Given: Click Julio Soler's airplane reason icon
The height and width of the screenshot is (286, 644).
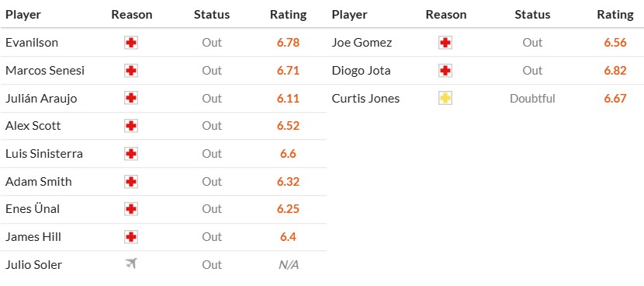Looking at the screenshot, I should click(131, 263).
